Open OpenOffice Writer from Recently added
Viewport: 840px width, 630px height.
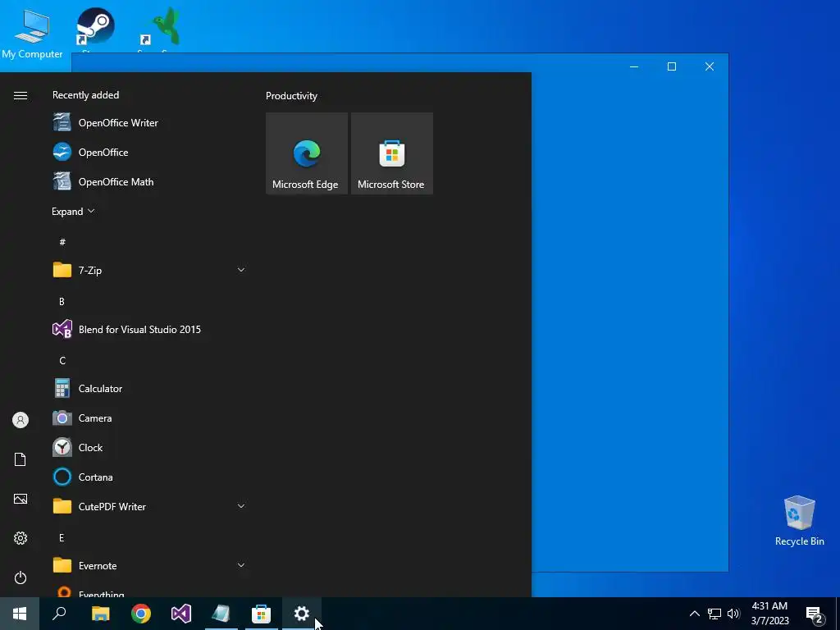tap(149, 123)
